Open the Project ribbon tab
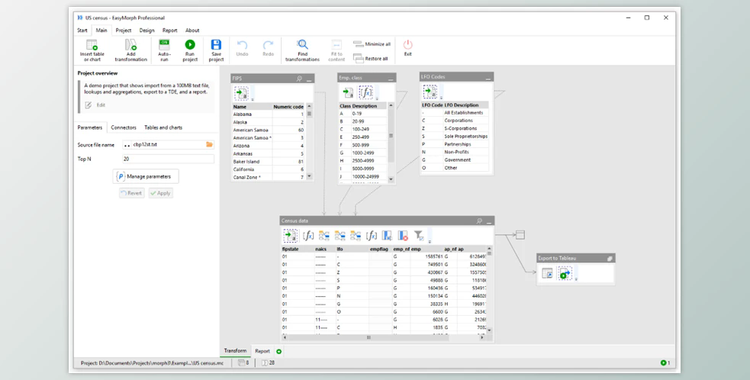This screenshot has height=380, width=750. coord(123,30)
